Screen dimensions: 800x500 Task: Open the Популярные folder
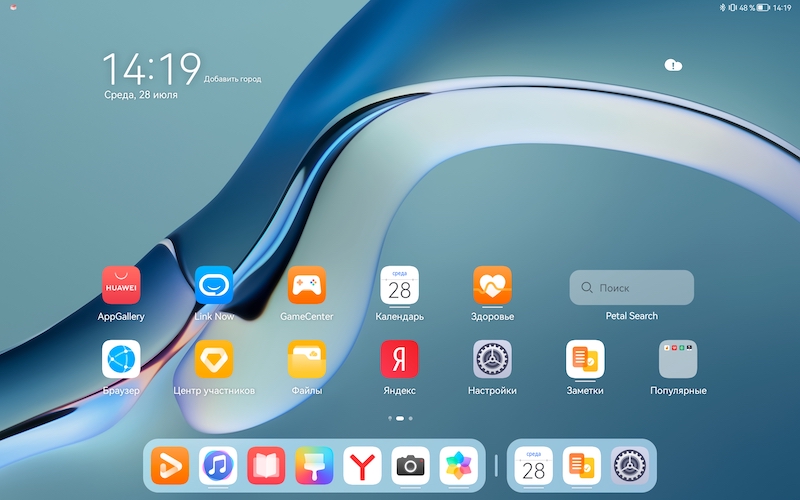click(678, 359)
